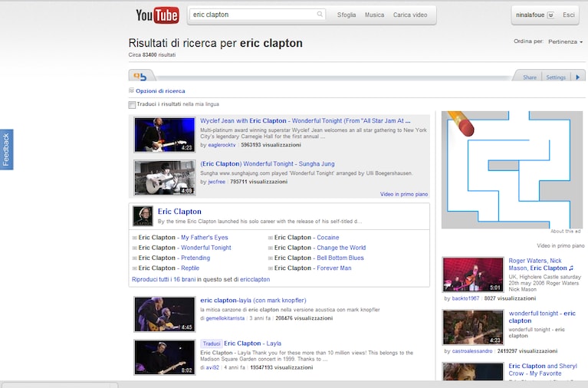The height and width of the screenshot is (388, 588).
Task: Open eric clapton-layla con mark knopfler title
Action: click(253, 301)
